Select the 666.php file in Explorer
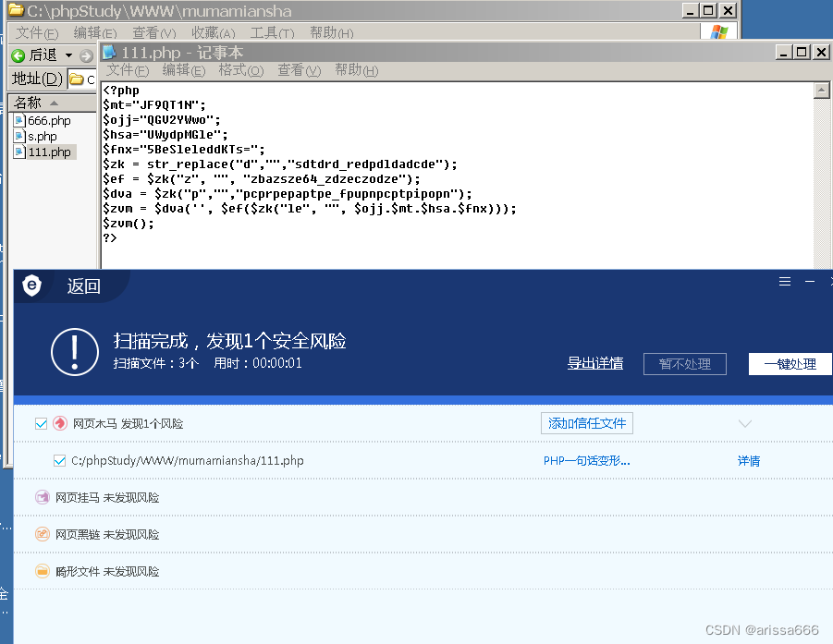 (43, 120)
